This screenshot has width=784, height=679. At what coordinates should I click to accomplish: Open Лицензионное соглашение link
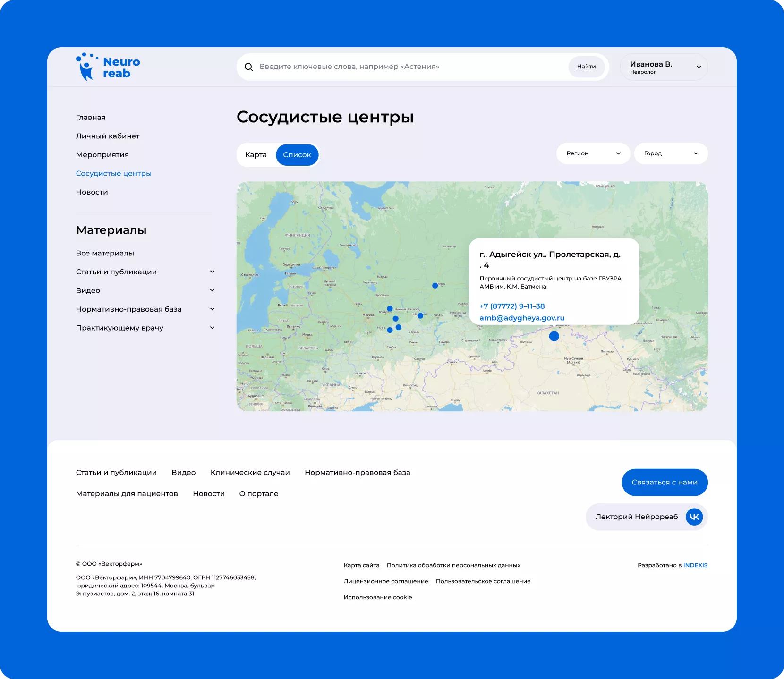(x=386, y=581)
